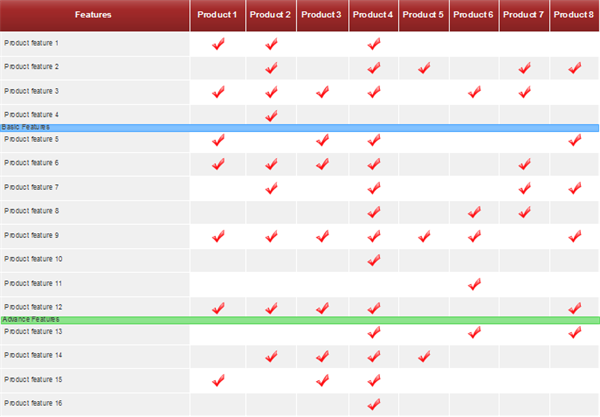Select the green Advance Features section bar
The width and height of the screenshot is (600, 417).
pyautogui.click(x=300, y=320)
